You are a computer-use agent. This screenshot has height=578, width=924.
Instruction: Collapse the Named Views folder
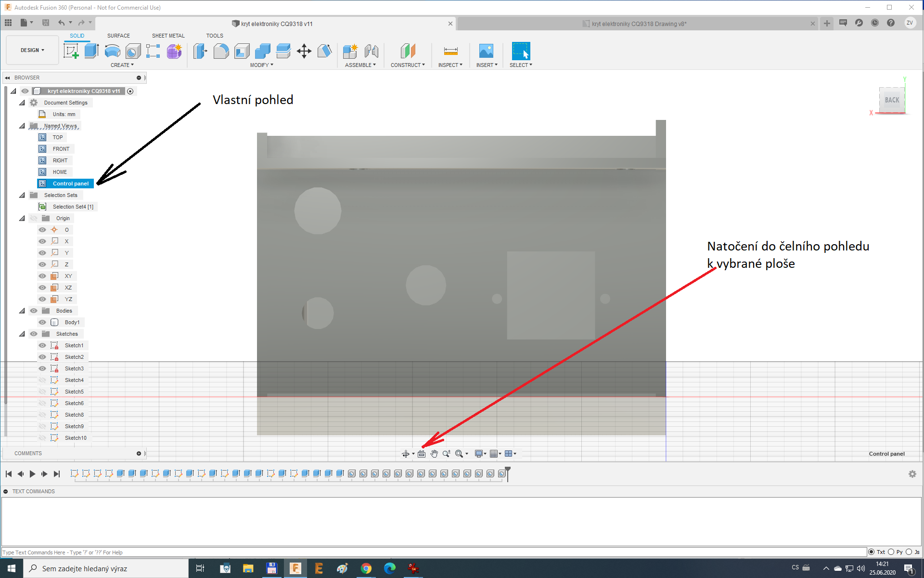(22, 126)
